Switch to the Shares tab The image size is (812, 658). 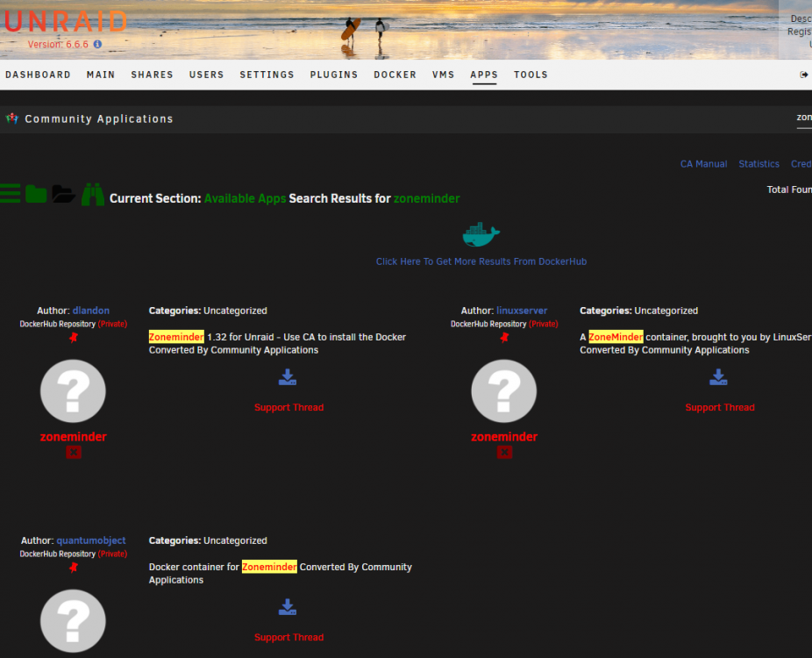[x=153, y=75]
